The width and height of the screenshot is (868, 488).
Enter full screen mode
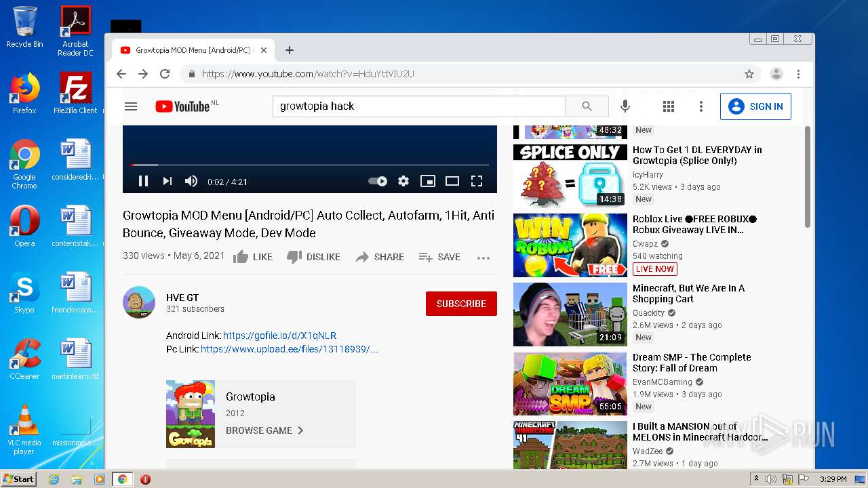tap(477, 181)
